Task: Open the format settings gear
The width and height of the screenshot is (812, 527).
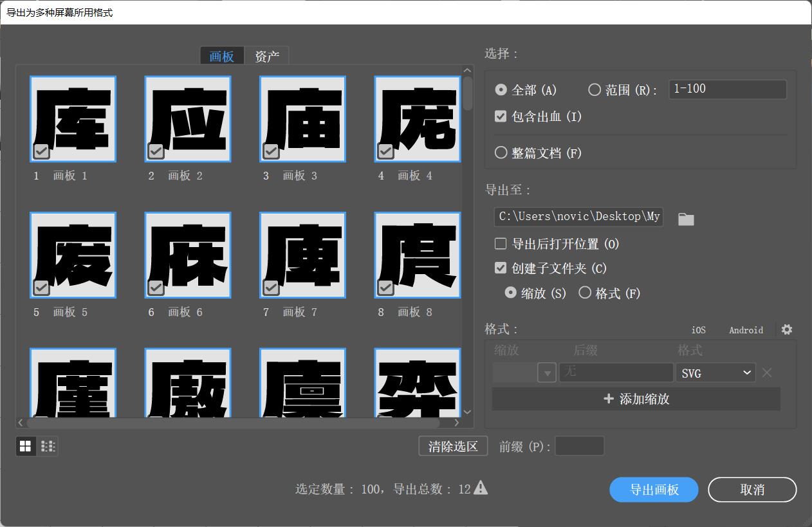Action: click(x=786, y=329)
